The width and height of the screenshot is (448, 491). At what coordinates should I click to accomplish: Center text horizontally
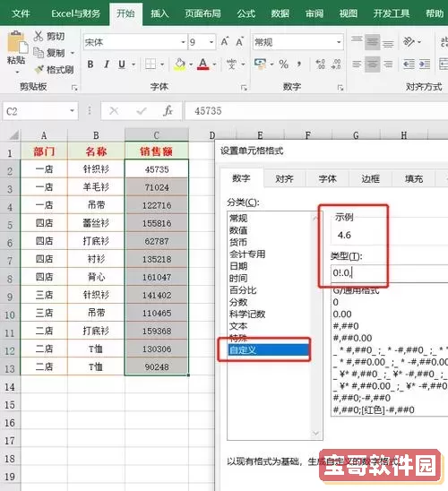372,65
